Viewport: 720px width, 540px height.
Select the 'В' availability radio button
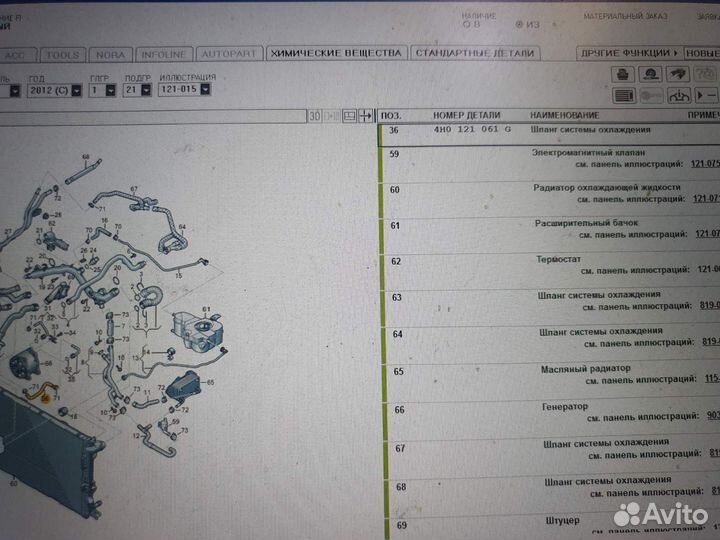coord(463,25)
